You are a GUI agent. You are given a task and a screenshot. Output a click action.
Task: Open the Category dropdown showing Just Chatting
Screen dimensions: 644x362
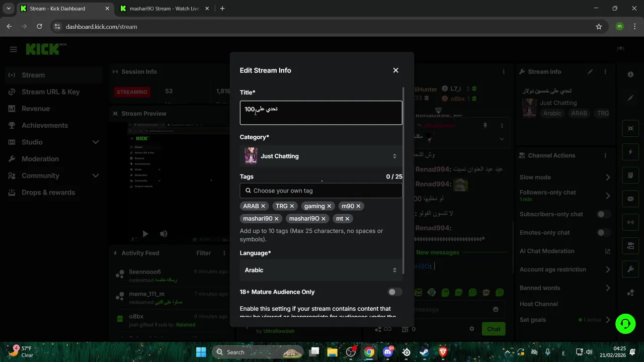click(321, 156)
